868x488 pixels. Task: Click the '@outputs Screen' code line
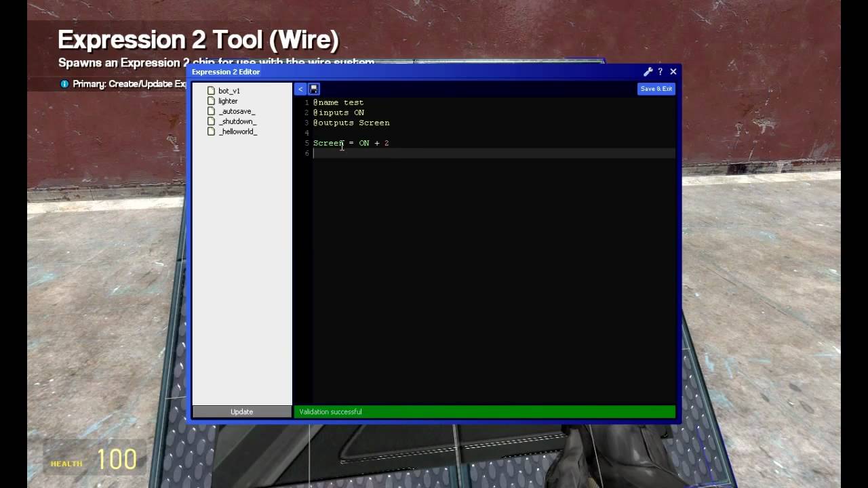[351, 123]
